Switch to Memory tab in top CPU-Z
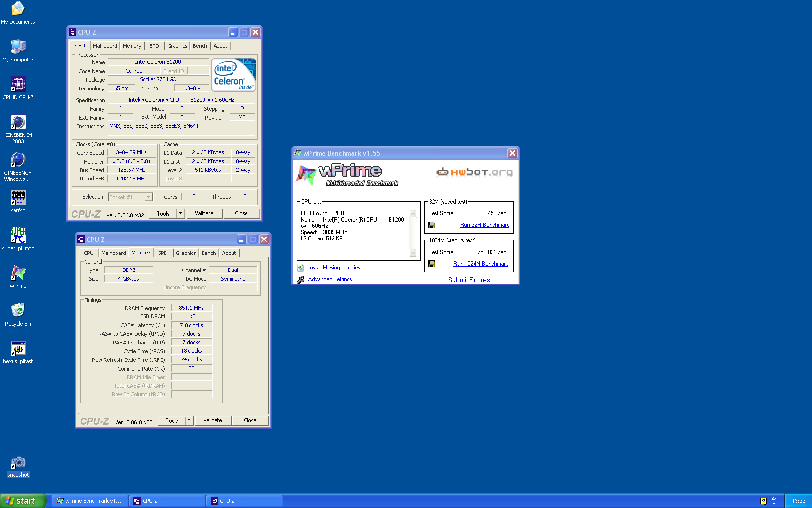The image size is (812, 508). (132, 46)
